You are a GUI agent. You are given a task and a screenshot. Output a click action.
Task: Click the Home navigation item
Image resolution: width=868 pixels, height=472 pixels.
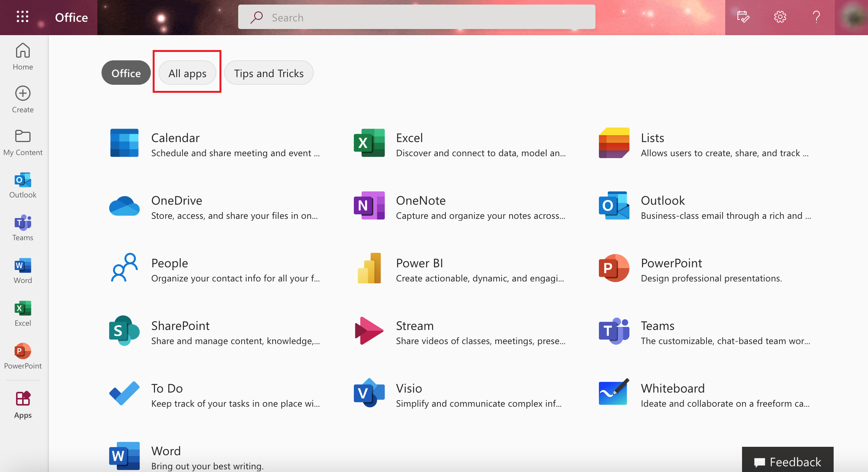23,57
